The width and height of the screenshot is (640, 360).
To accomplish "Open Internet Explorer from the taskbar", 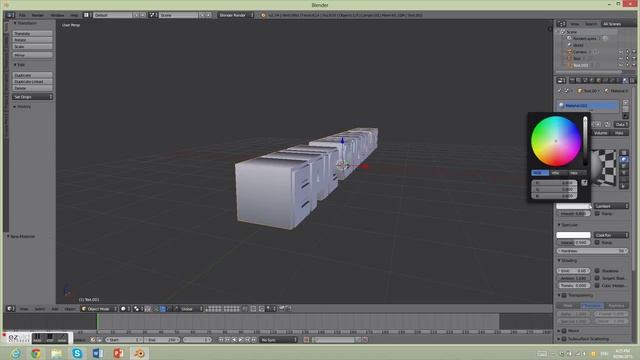I will 16,353.
